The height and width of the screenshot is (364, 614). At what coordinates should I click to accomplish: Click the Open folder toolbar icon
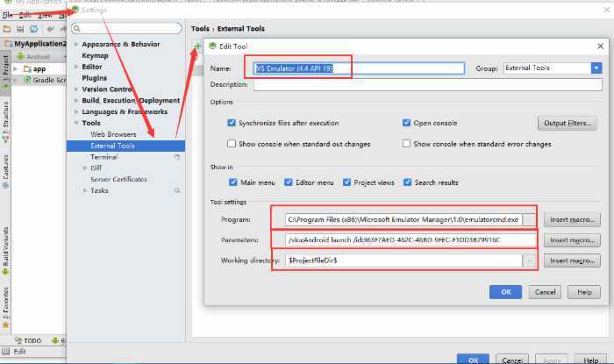pyautogui.click(x=7, y=29)
